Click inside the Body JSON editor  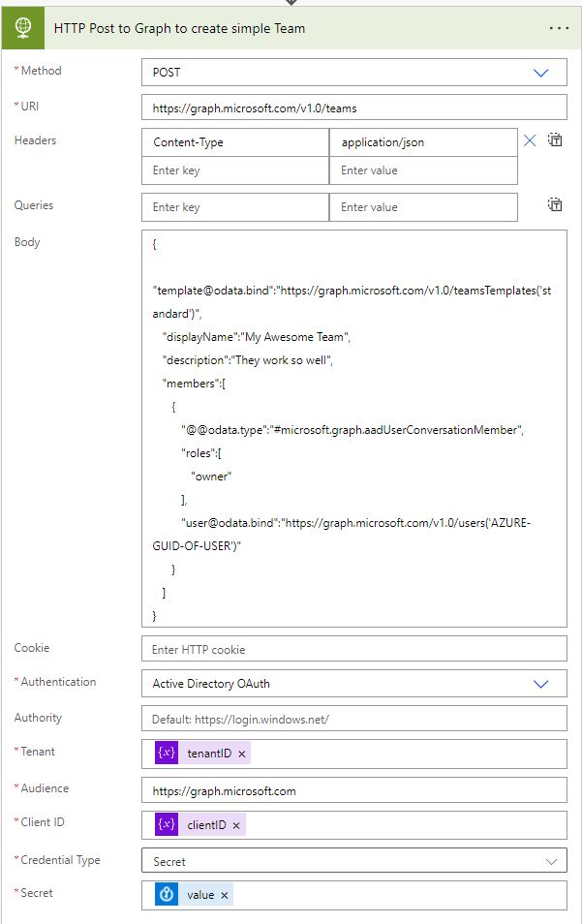click(353, 428)
